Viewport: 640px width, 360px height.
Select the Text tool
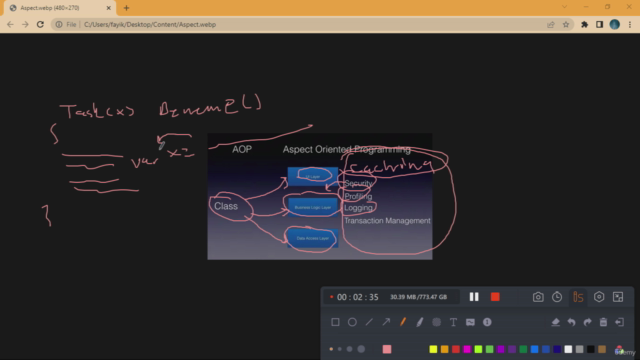(453, 322)
